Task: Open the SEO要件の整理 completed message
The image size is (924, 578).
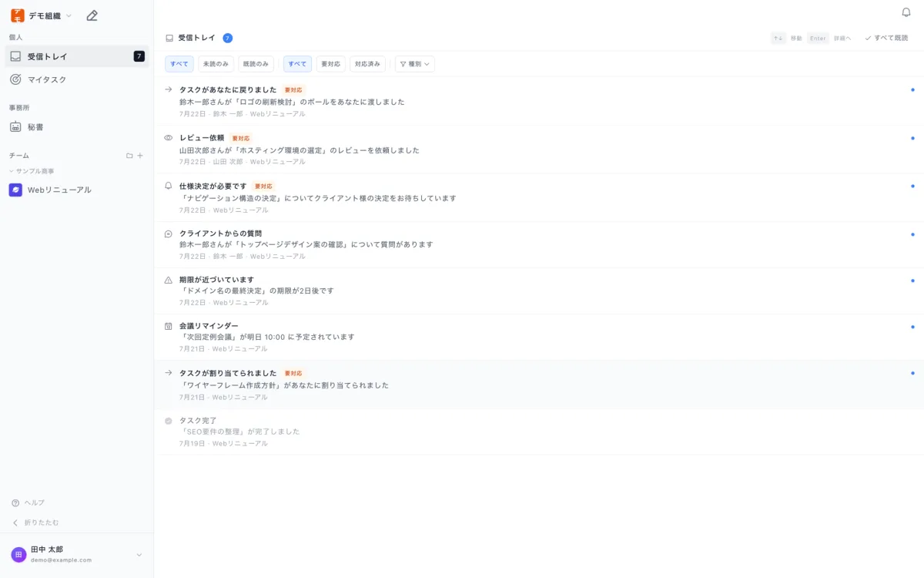Action: 239,432
